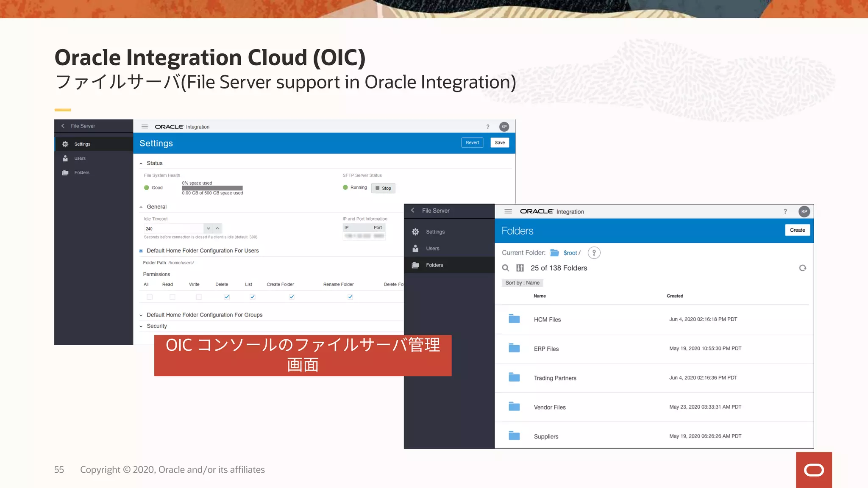Click the Save button
The width and height of the screenshot is (868, 488).
(500, 143)
